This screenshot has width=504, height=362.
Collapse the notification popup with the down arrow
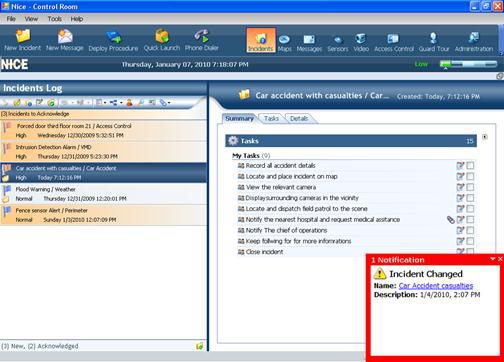point(493,259)
